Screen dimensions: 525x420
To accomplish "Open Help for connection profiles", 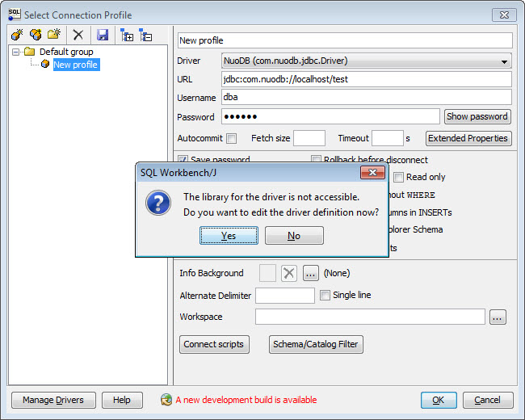I will click(122, 400).
